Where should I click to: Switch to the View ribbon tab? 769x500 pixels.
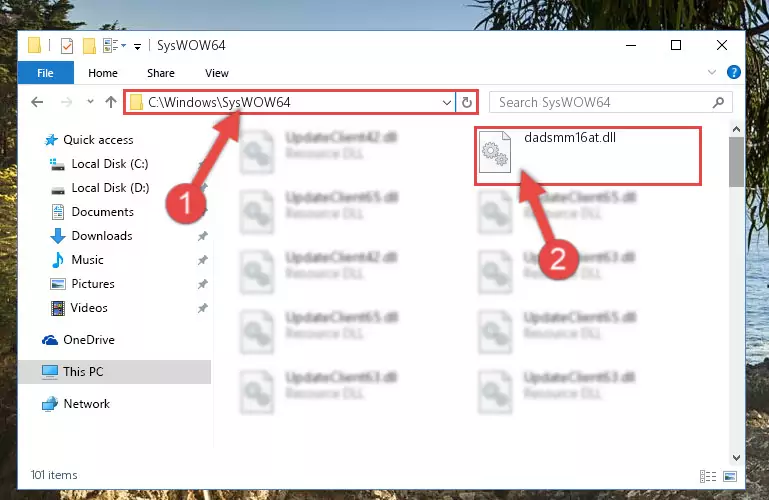pos(216,73)
